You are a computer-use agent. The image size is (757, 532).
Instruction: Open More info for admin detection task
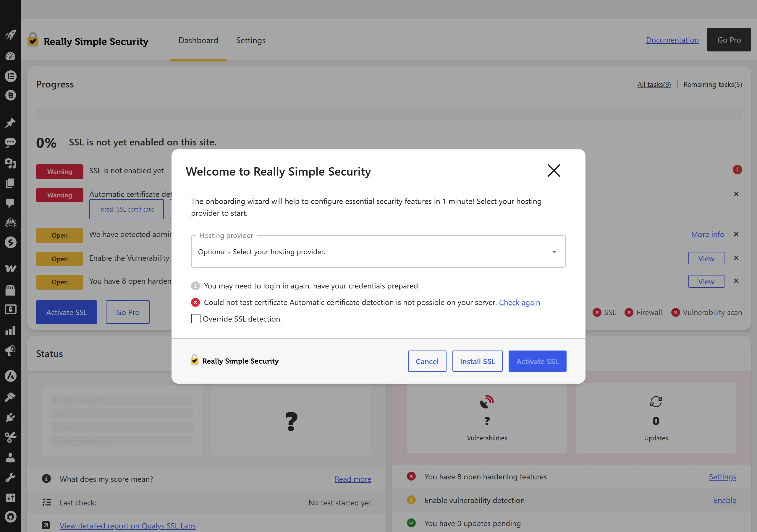(x=708, y=234)
